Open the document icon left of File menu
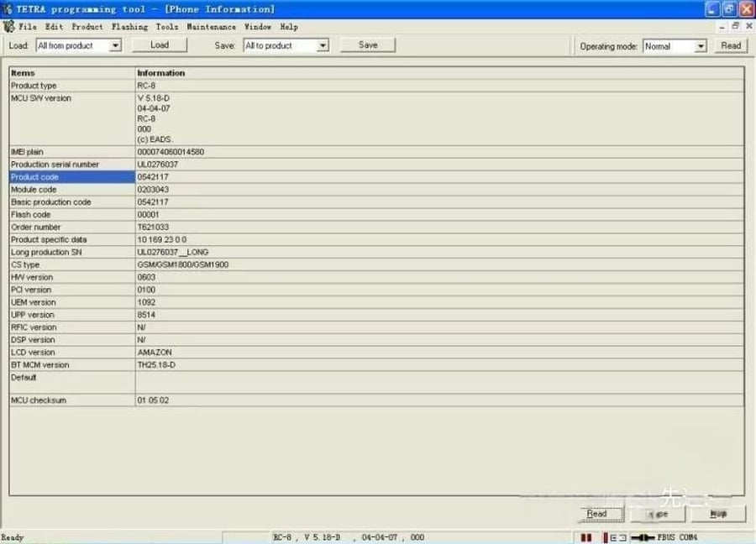The height and width of the screenshot is (544, 756). 8,27
